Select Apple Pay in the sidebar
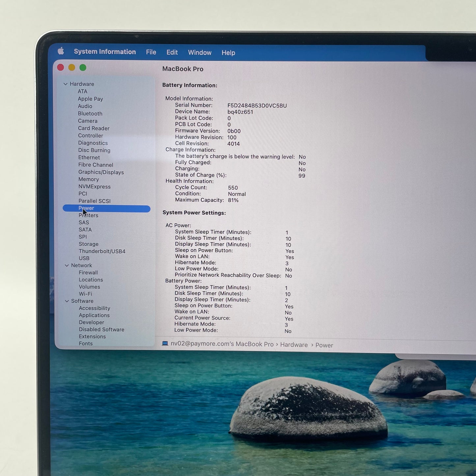This screenshot has width=476, height=476. click(91, 99)
